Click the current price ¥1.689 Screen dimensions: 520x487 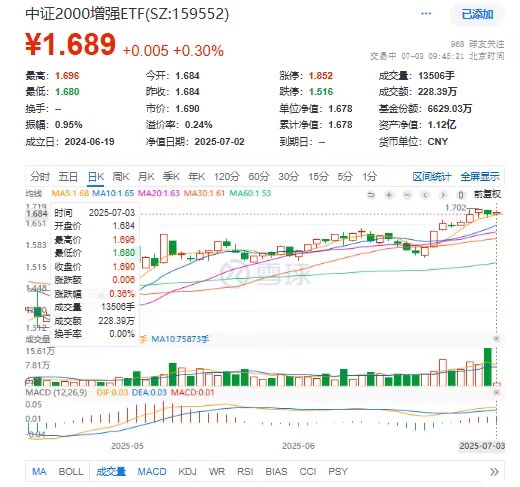(x=71, y=44)
